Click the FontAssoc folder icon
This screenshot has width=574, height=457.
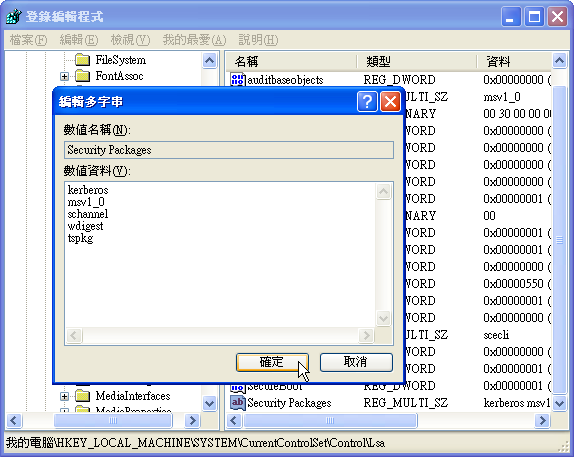click(82, 76)
